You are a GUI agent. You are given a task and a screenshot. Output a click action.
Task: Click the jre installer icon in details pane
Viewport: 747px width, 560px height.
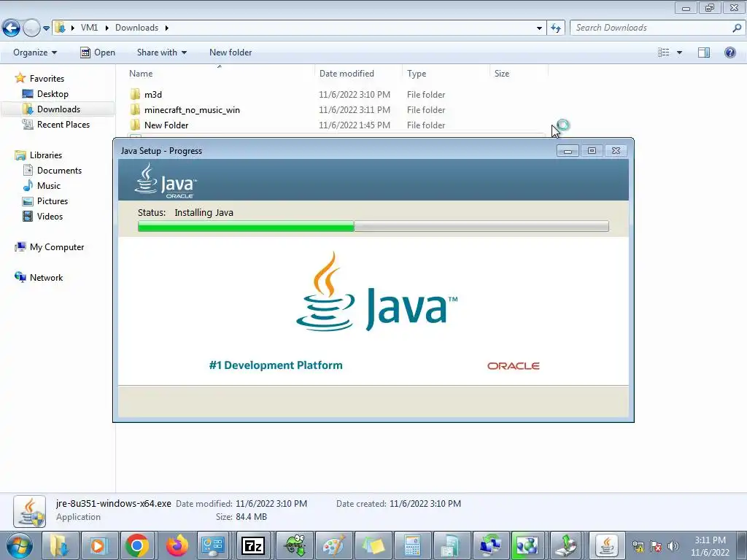29,511
